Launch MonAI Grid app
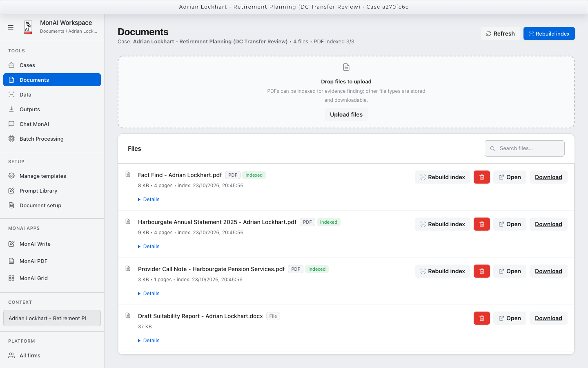This screenshot has height=368, width=588. [52, 278]
